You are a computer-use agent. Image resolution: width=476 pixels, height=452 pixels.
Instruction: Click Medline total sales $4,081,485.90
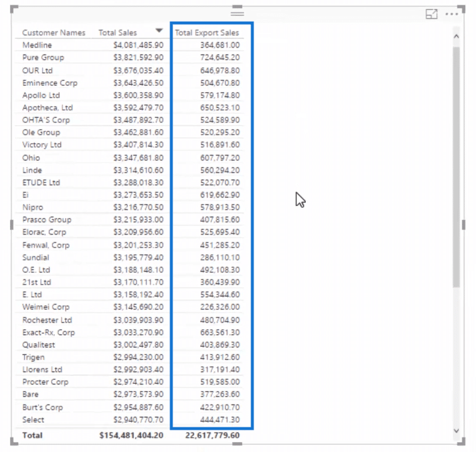coord(139,45)
